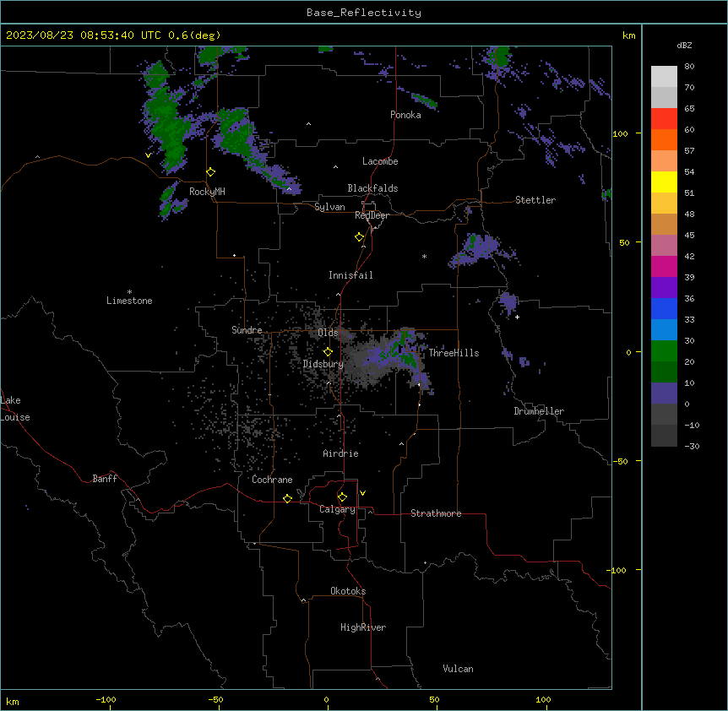Image resolution: width=728 pixels, height=711 pixels.
Task: Pick the orange 60 dBZ legend color
Action: coord(664,139)
